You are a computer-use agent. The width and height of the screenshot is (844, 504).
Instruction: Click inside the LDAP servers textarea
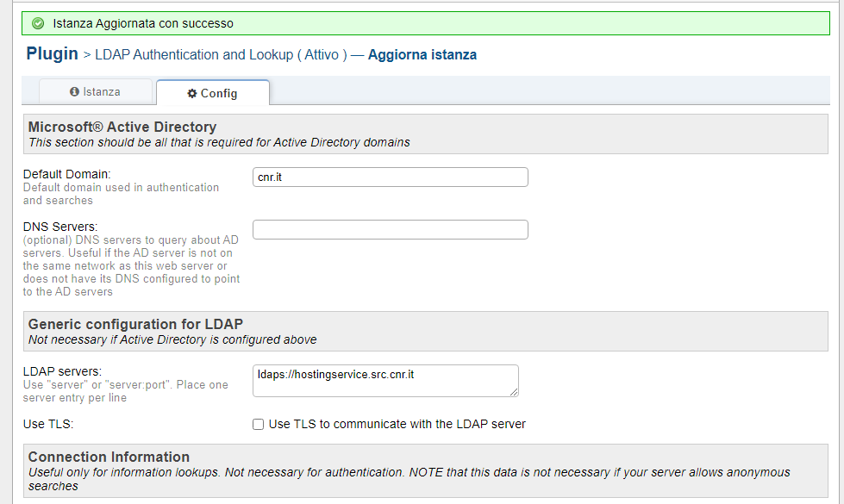(x=385, y=380)
